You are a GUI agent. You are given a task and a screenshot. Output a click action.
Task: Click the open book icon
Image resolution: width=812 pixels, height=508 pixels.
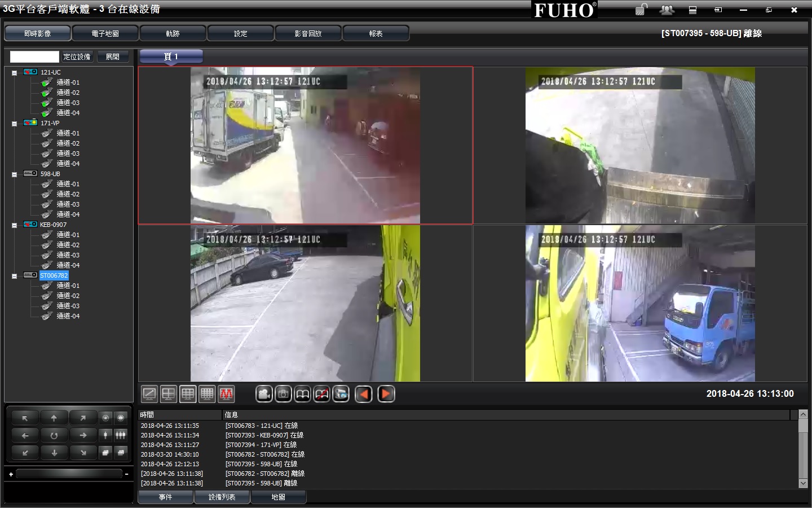pyautogui.click(x=302, y=394)
